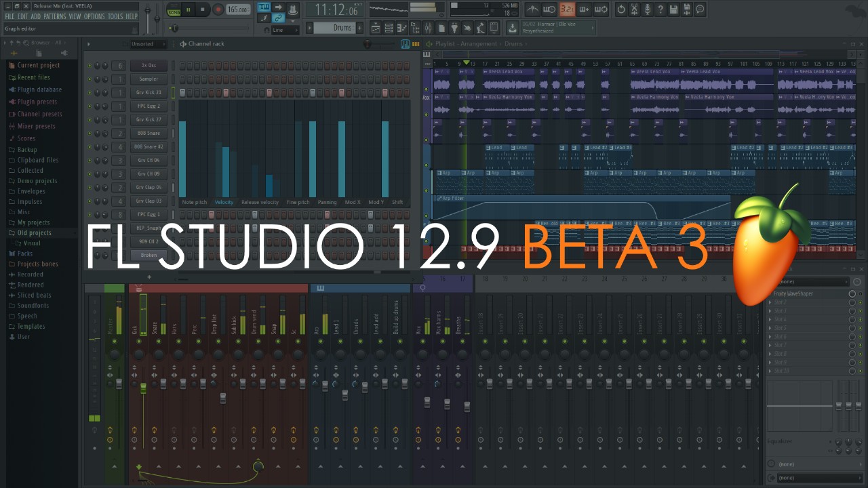
Task: Click the one-click audio recording microphone icon
Action: [647, 9]
